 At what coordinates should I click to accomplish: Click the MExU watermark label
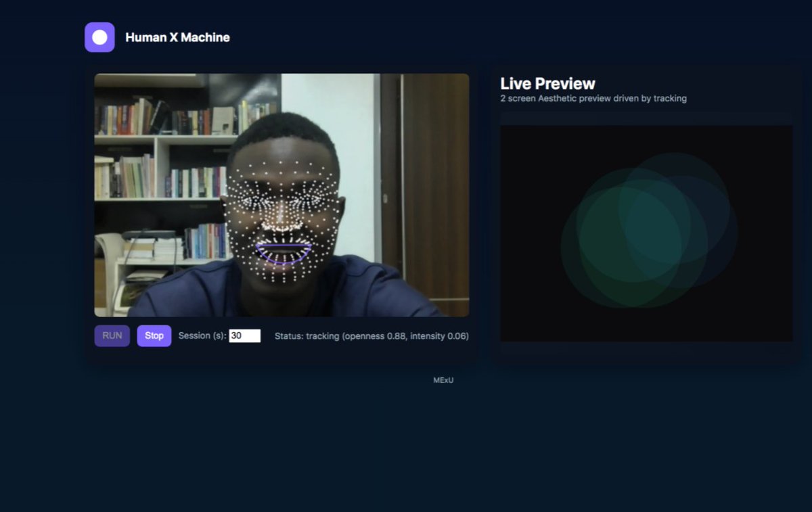pyautogui.click(x=445, y=380)
